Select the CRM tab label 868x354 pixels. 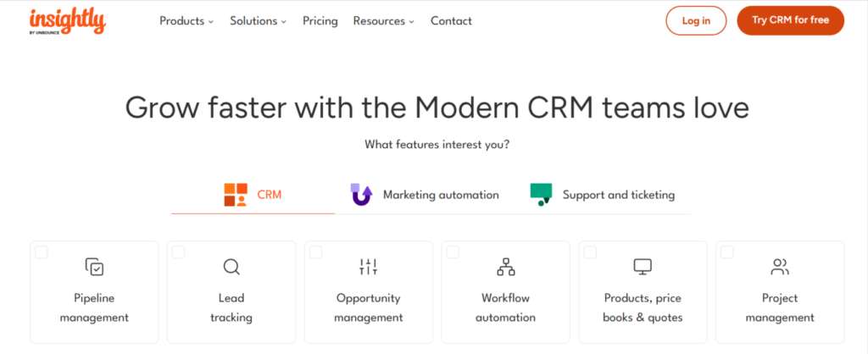[x=270, y=195]
